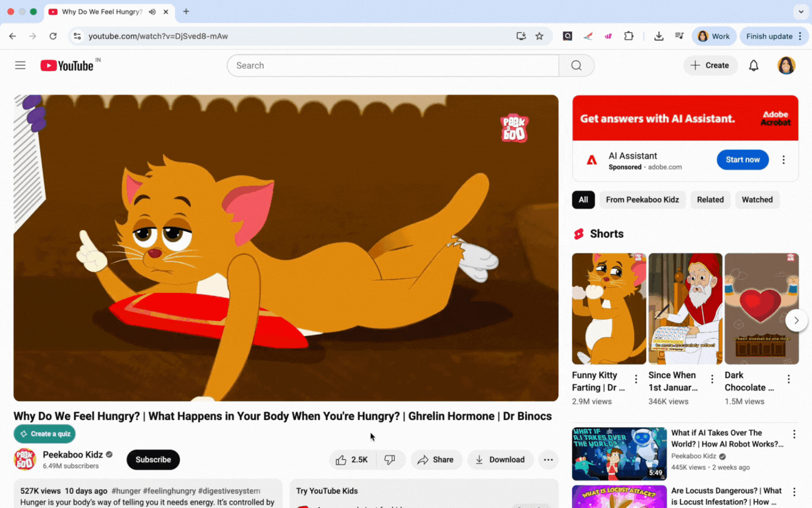The image size is (812, 508).
Task: Select the Watched filter chip
Action: click(757, 199)
